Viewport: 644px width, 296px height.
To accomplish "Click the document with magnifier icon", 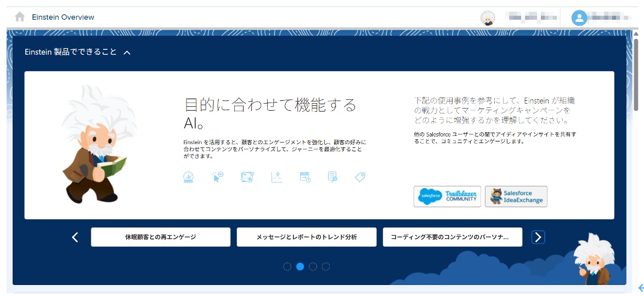I will pos(332,177).
